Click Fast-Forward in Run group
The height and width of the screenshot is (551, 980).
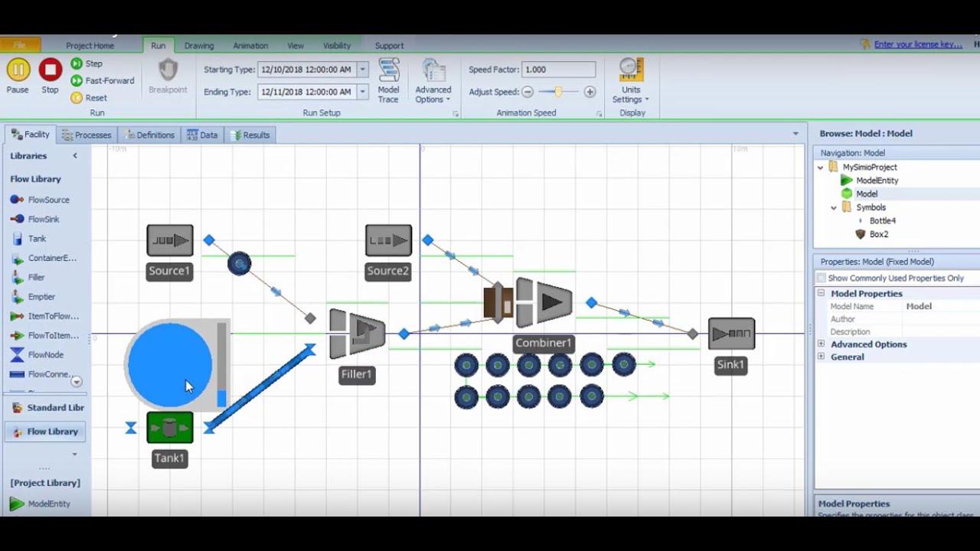(103, 80)
